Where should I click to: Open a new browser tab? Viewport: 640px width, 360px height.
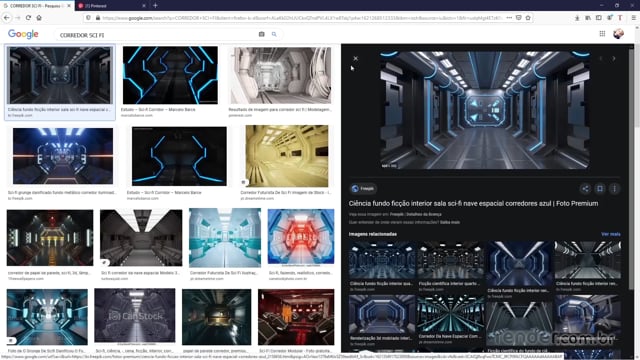[x=155, y=6]
